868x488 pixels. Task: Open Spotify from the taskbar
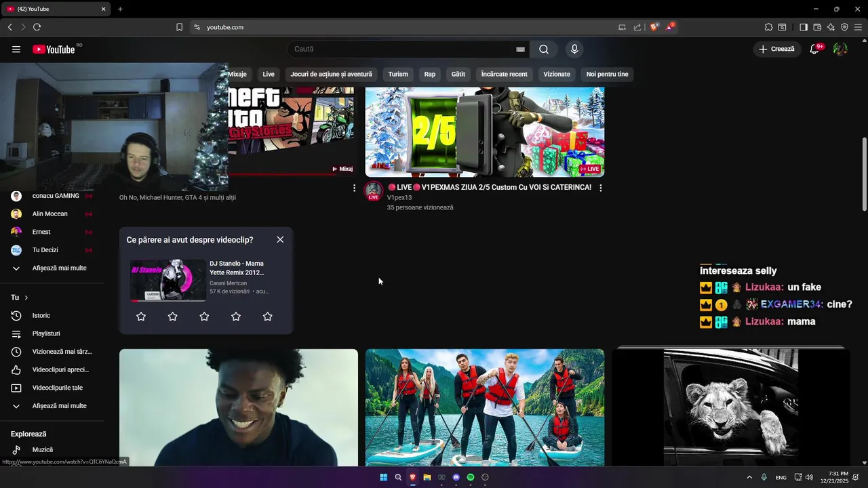click(471, 477)
